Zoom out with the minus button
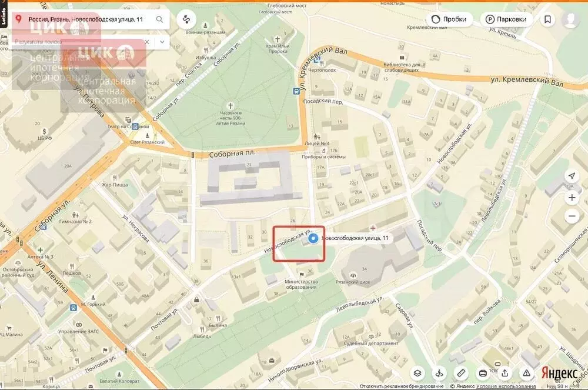 tap(572, 216)
